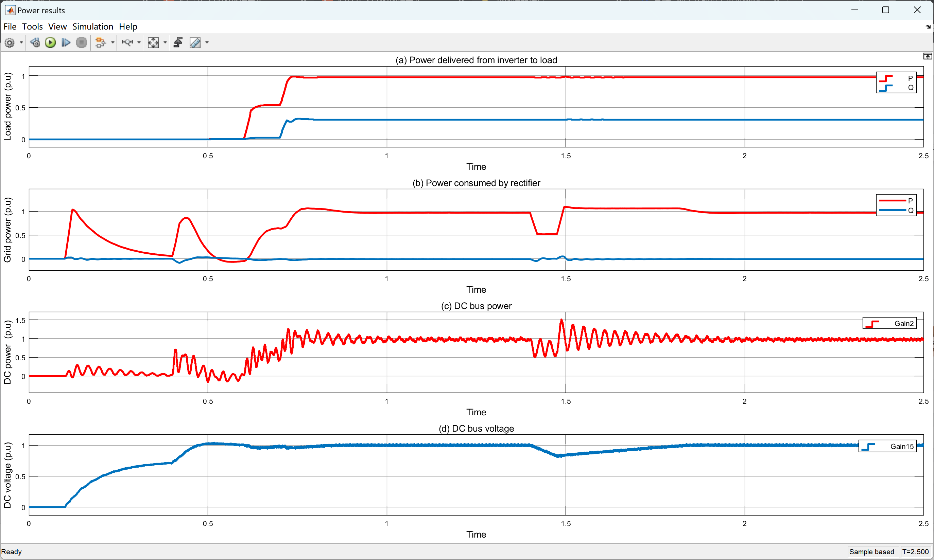Image resolution: width=934 pixels, height=560 pixels.
Task: Click the Scale axes limits icon
Action: [x=153, y=43]
